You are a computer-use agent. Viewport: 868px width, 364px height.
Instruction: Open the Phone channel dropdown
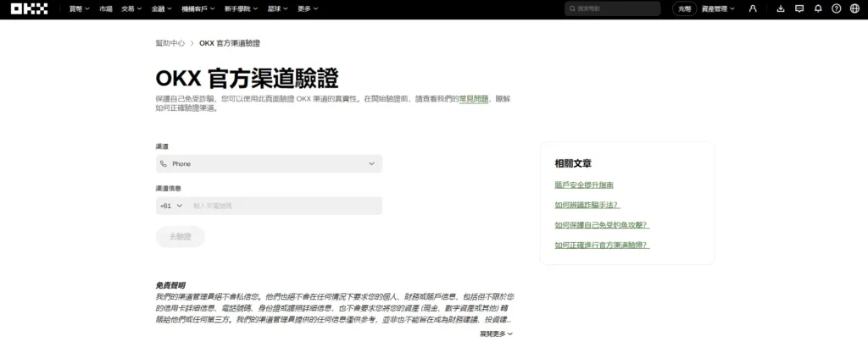pyautogui.click(x=269, y=163)
